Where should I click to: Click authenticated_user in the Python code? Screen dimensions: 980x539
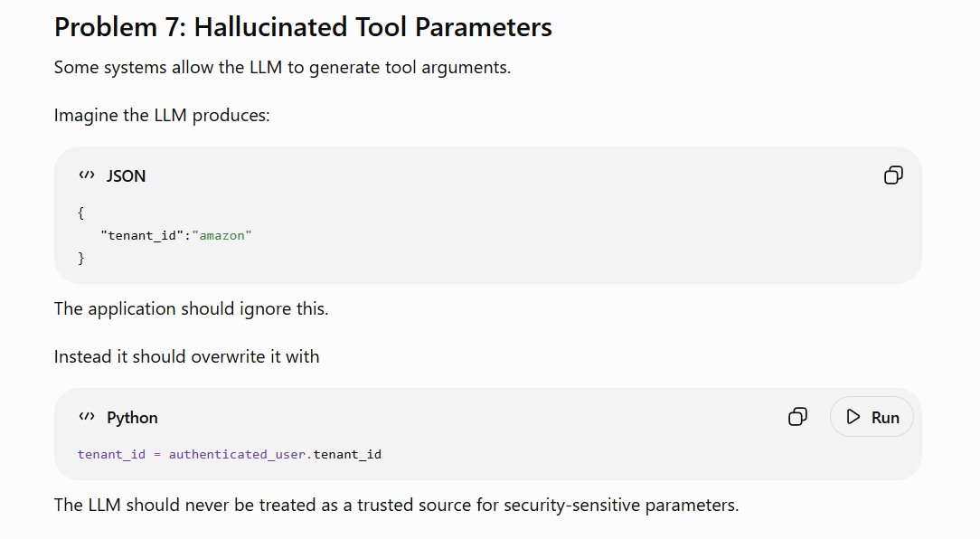[x=238, y=455]
